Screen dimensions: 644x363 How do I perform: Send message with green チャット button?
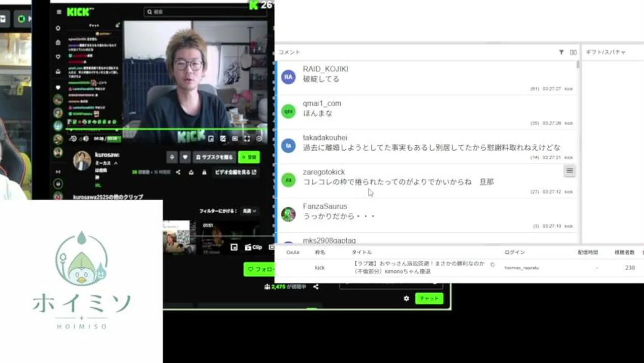click(x=429, y=298)
